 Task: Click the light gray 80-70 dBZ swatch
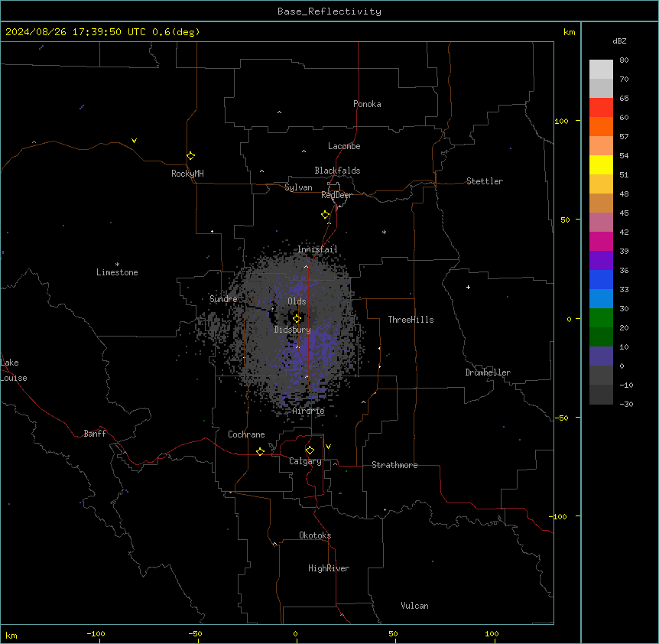coord(601,69)
